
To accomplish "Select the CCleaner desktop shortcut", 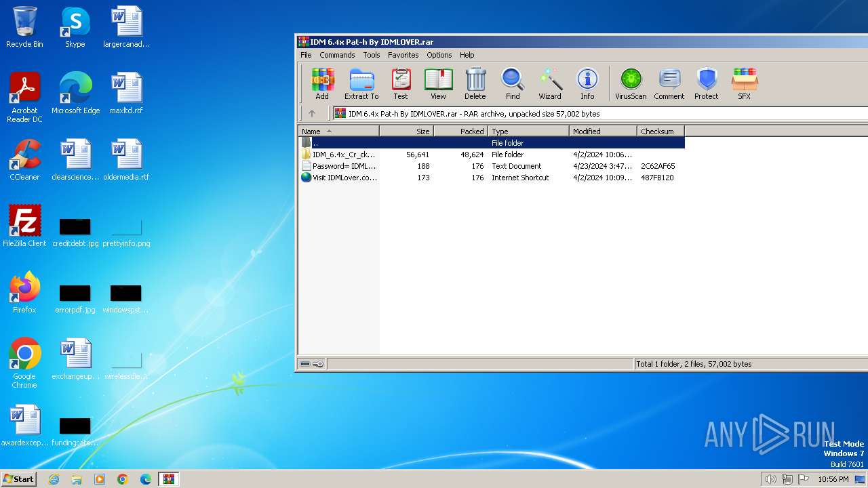I will (x=24, y=160).
